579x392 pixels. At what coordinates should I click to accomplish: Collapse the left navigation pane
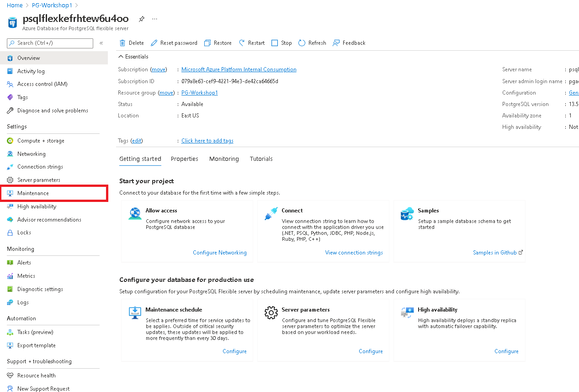pos(101,43)
